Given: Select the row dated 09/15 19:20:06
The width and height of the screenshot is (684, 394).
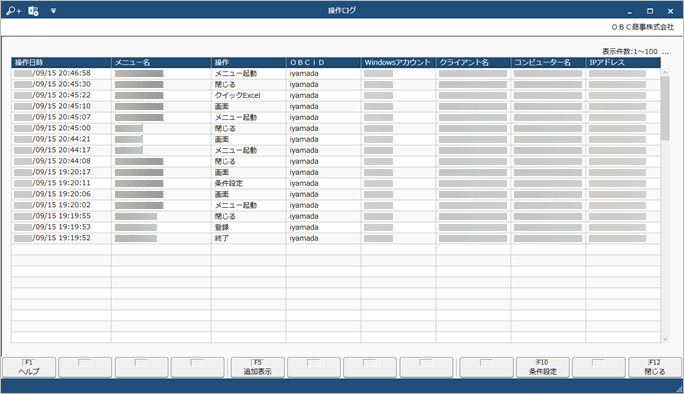Looking at the screenshot, I should coord(336,194).
